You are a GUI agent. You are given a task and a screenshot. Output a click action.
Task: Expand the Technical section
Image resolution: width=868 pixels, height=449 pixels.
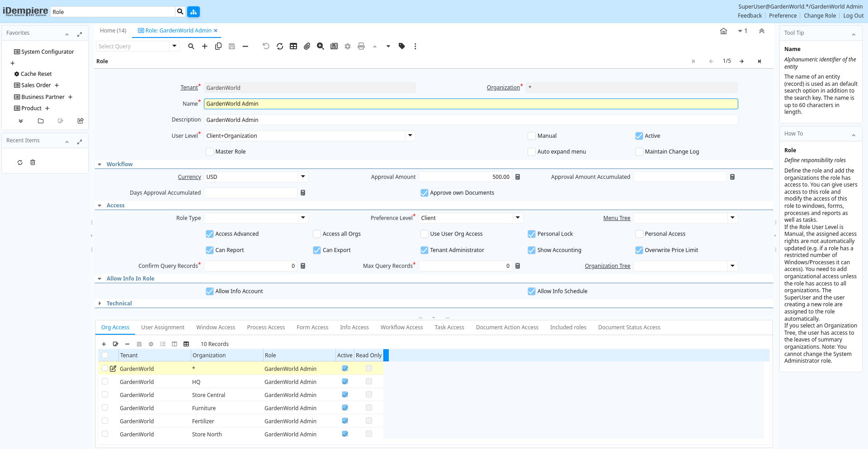pos(119,304)
